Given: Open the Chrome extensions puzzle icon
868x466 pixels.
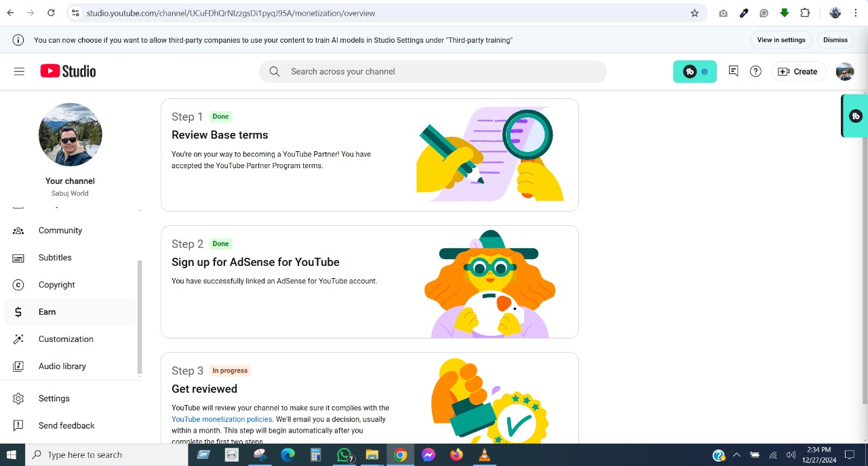Looking at the screenshot, I should 805,13.
